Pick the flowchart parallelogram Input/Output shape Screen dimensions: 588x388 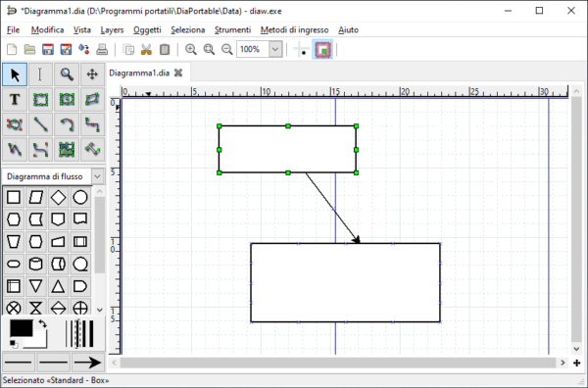[36, 197]
